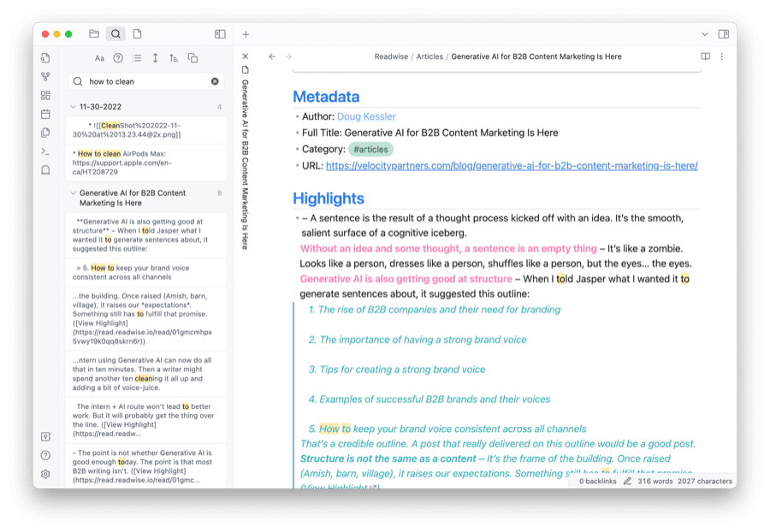Open the Doug Kessler author link
Screen dimensions: 770x532
pos(366,117)
